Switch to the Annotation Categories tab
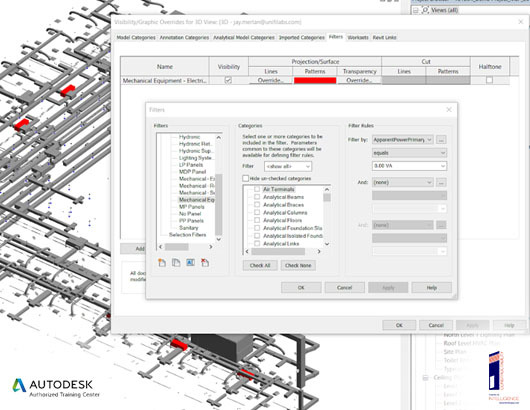The height and width of the screenshot is (410, 530). tap(184, 38)
